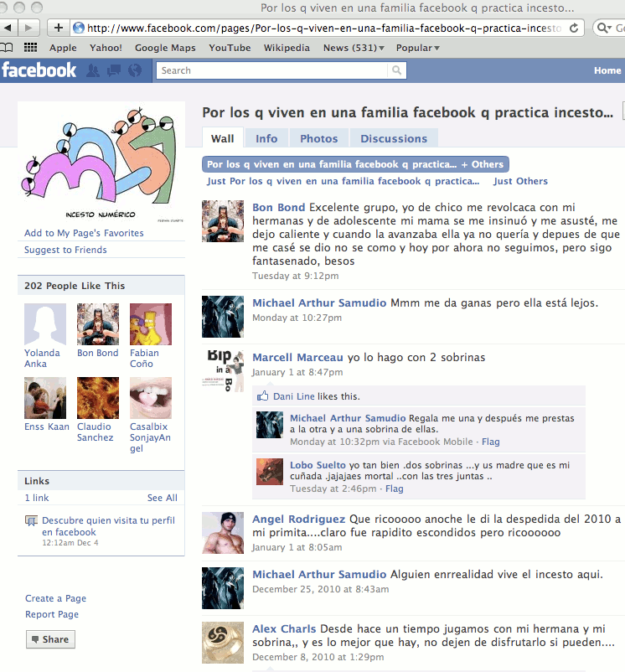Screen dimensions: 625x672
Task: Reload the page using the refresh icon
Action: (x=574, y=28)
